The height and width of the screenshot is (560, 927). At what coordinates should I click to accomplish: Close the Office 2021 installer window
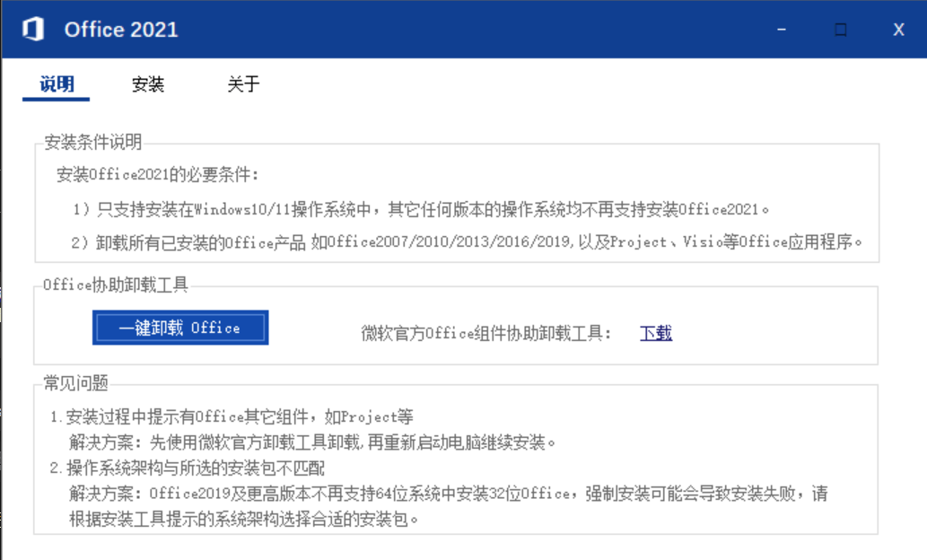click(x=898, y=29)
